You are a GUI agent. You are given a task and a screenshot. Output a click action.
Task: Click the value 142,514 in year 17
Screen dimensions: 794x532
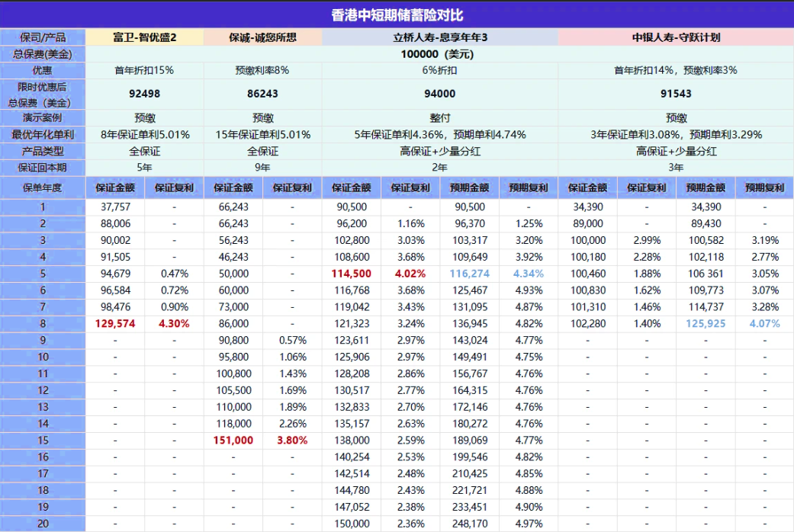click(352, 474)
